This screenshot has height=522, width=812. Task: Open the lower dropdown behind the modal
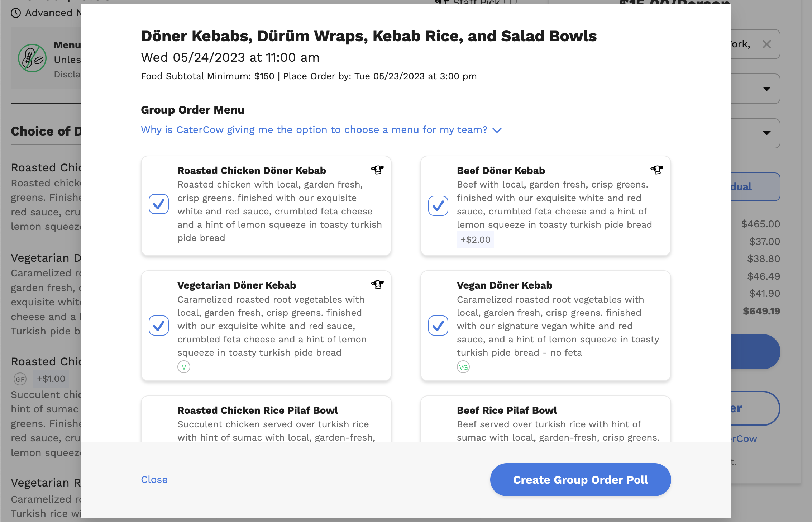coord(766,133)
